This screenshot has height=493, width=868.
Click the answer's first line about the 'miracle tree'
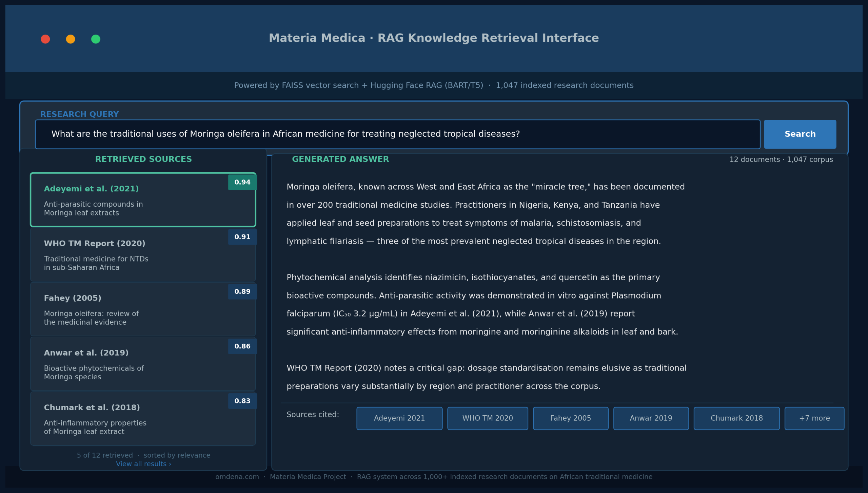[486, 187]
